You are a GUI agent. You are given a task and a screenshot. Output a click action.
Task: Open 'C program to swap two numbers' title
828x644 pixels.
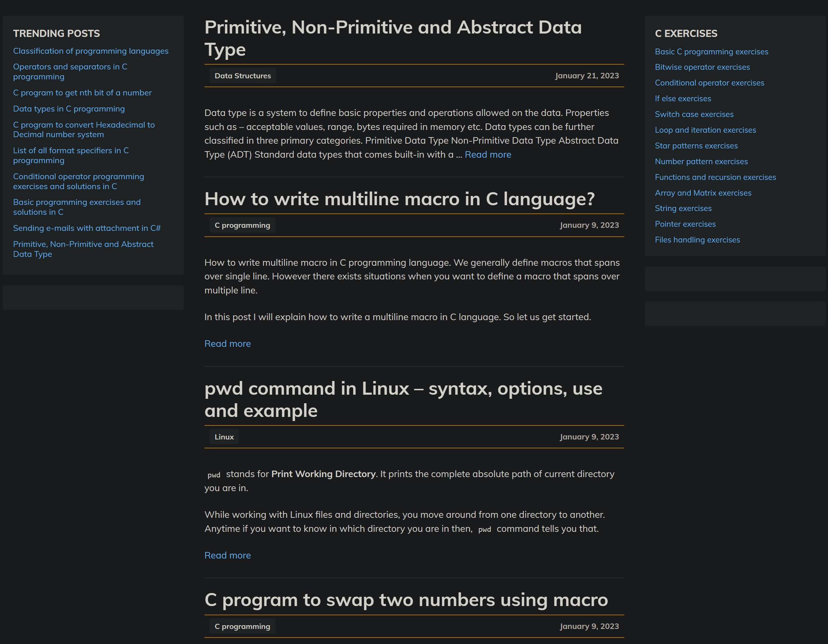[x=406, y=600]
